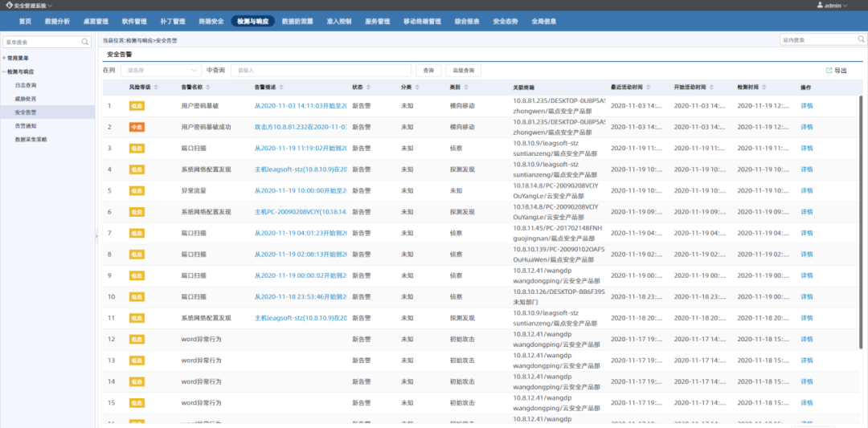868x428 pixels.
Task: Click the 导出 export icon
Action: 829,71
